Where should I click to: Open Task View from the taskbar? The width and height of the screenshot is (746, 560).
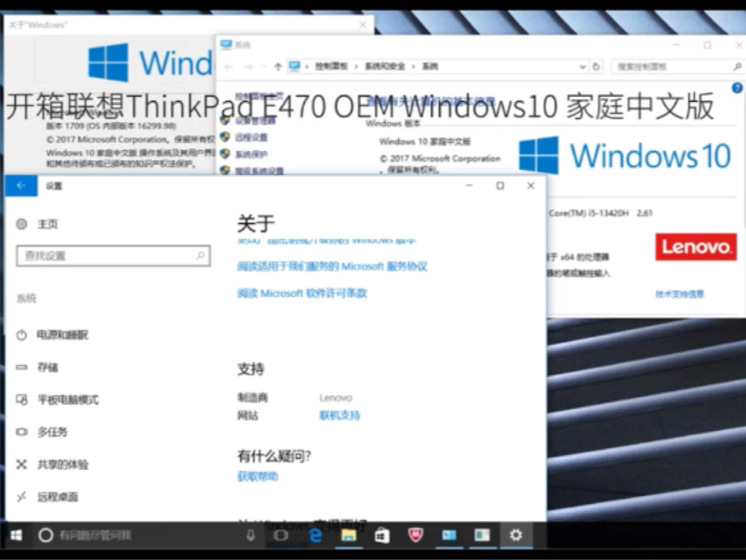click(281, 535)
